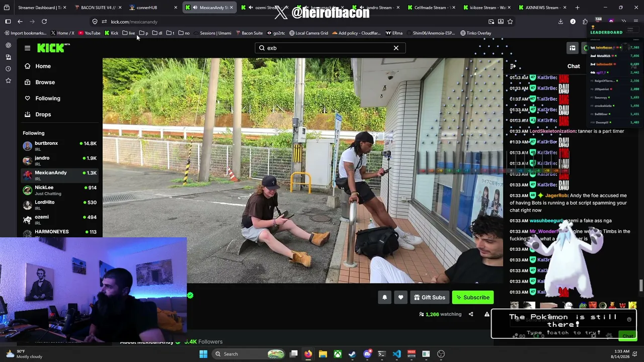The height and width of the screenshot is (362, 644).
Task: Open the terminal icon in the taskbar
Action: (382, 354)
